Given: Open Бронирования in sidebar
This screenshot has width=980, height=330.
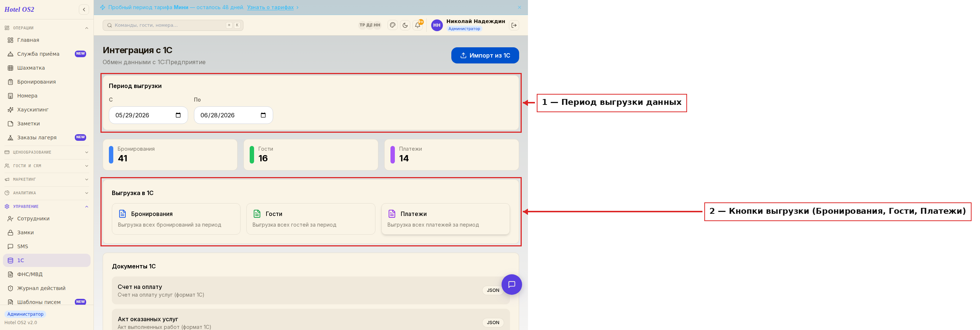Looking at the screenshot, I should pyautogui.click(x=47, y=82).
